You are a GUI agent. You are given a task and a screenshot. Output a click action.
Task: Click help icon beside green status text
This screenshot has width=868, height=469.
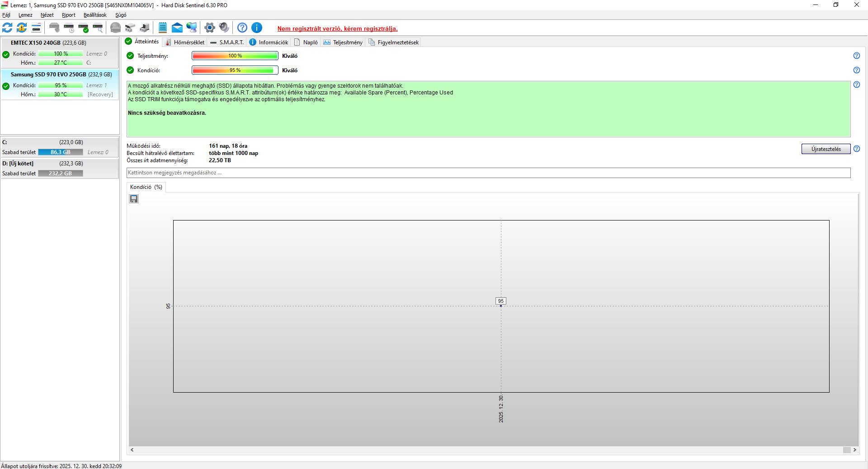tap(857, 84)
